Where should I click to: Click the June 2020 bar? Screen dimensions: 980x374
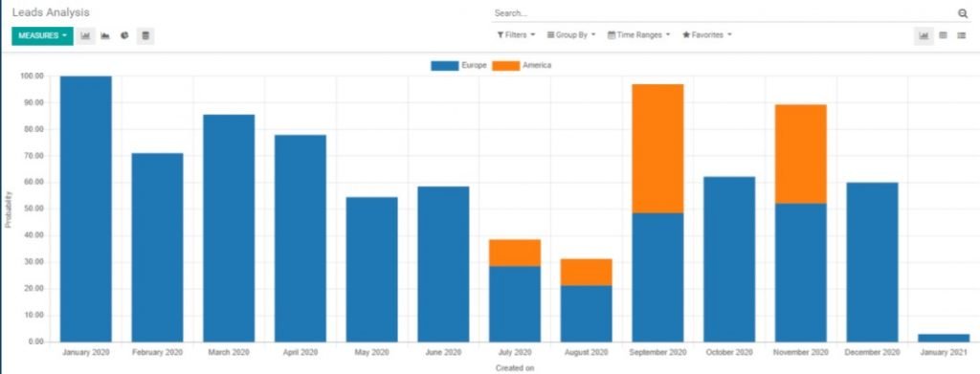click(x=443, y=264)
